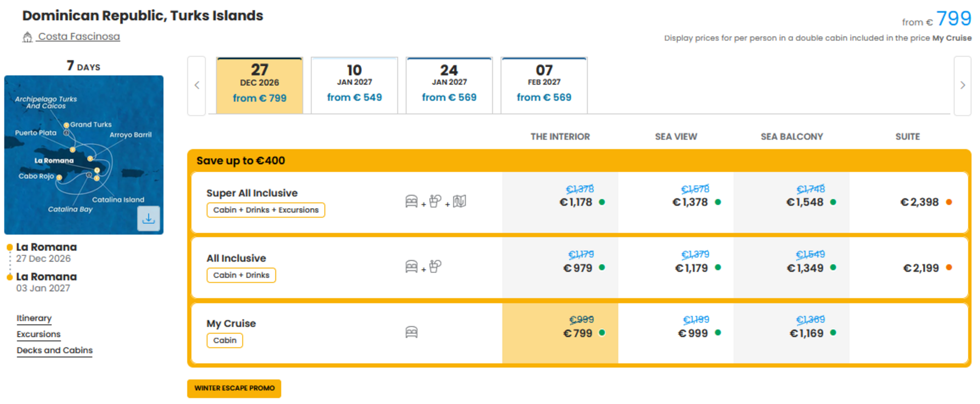
Task: Click the Super All Inclusive fare title
Action: click(252, 193)
